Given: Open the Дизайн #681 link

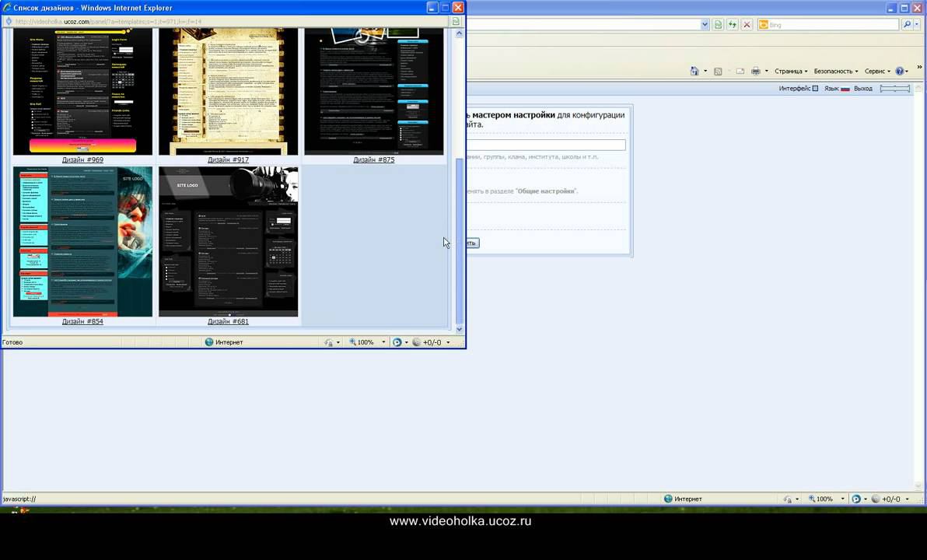Looking at the screenshot, I should [228, 322].
